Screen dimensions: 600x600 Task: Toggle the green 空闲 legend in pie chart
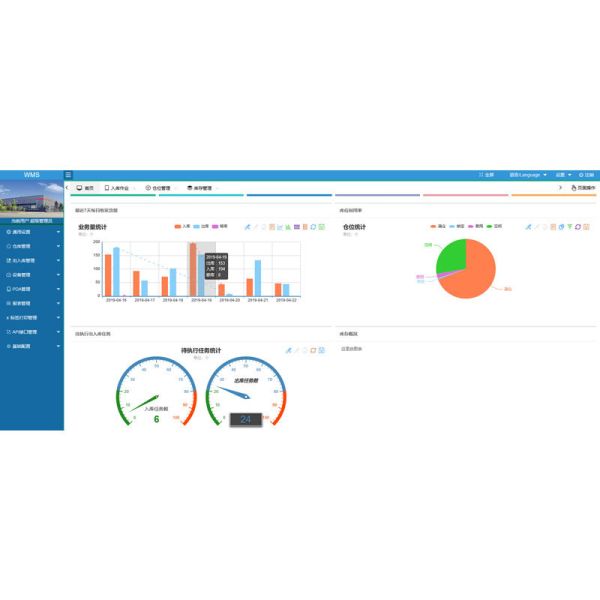[491, 227]
